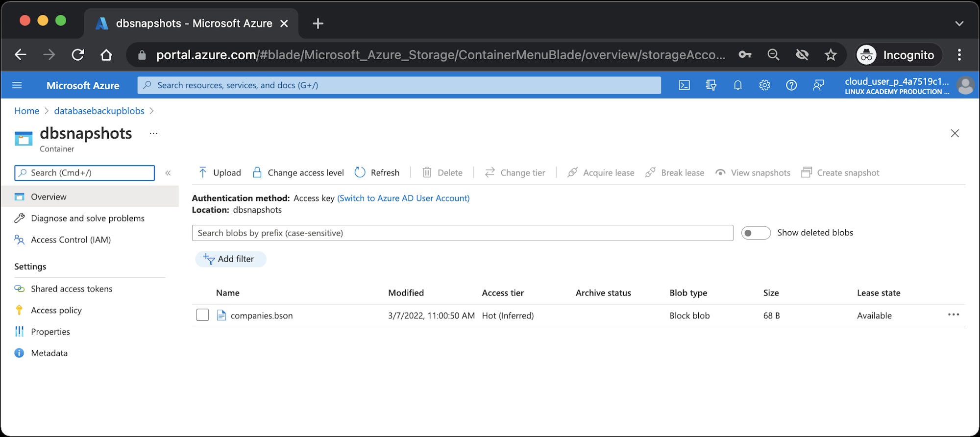Viewport: 980px width, 437px height.
Task: Open the companies.bson row context menu ellipsis
Action: [x=954, y=315]
